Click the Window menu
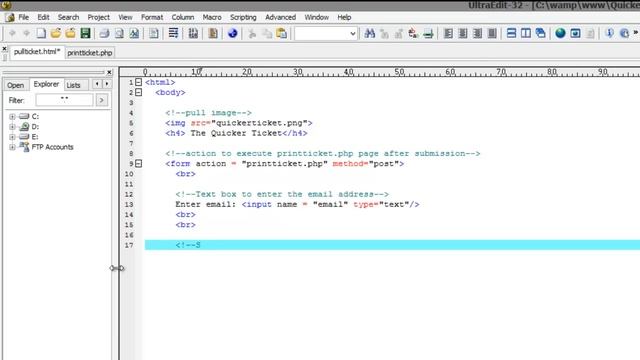The image size is (640, 360). [316, 17]
